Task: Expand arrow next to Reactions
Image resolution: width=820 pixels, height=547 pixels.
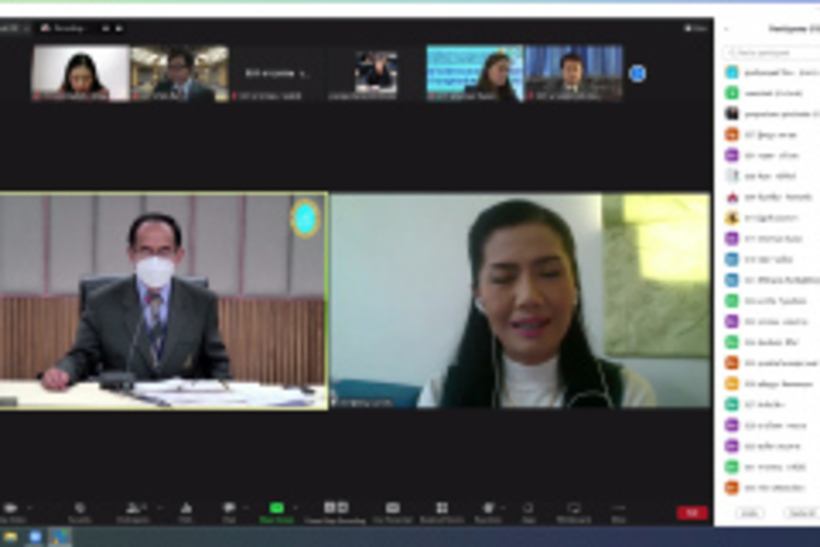Action: point(503,508)
